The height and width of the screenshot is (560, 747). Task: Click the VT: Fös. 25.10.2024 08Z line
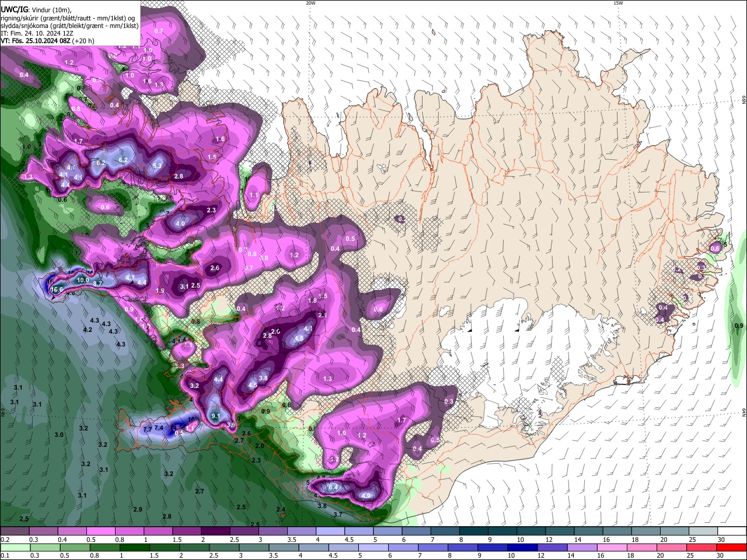click(48, 41)
